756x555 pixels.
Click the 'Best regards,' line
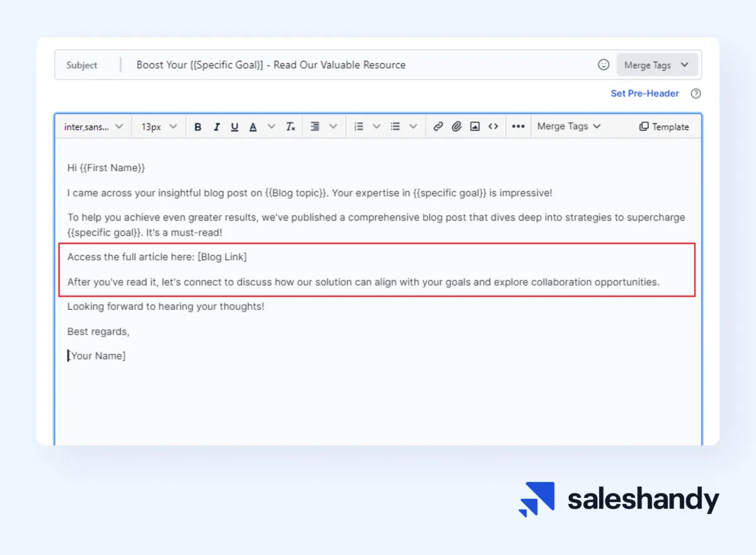[98, 331]
